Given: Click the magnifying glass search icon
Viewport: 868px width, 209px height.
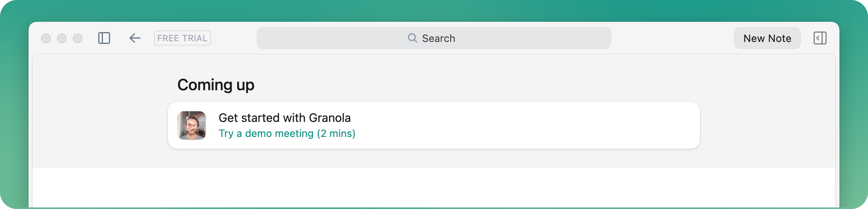Looking at the screenshot, I should (x=412, y=38).
